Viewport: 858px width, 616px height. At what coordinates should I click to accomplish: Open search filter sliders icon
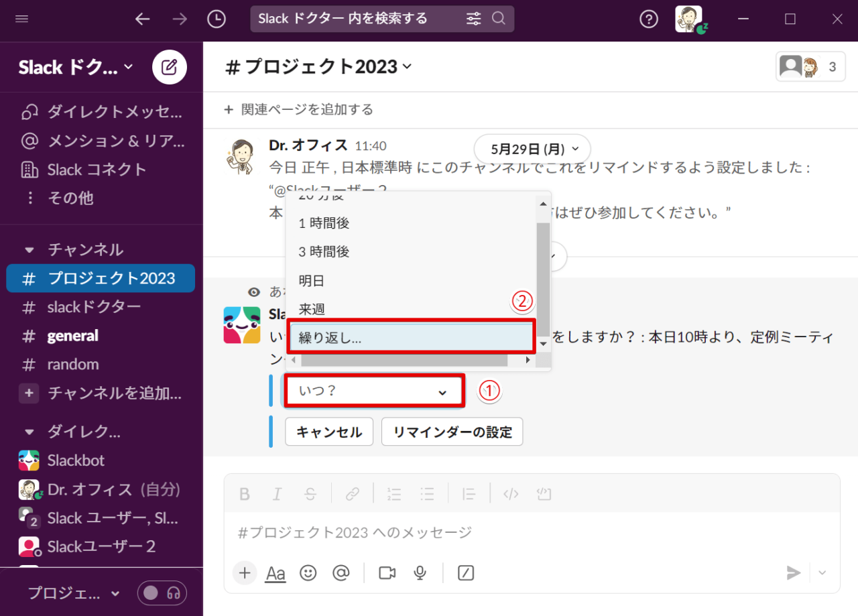pyautogui.click(x=473, y=19)
